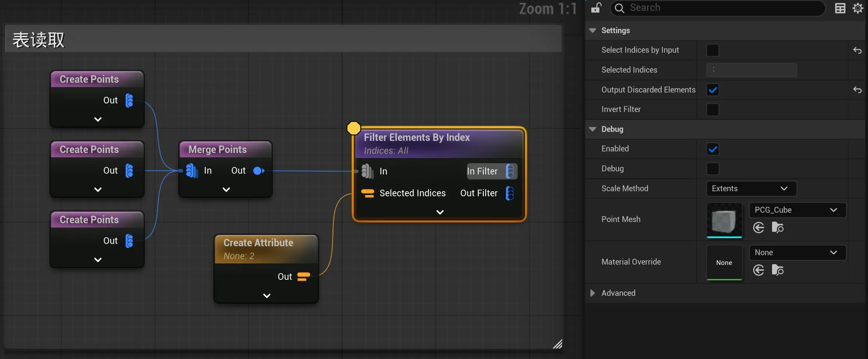Reset Output Discarded Elements to default
Screen dimensions: 868x359
[x=857, y=90]
